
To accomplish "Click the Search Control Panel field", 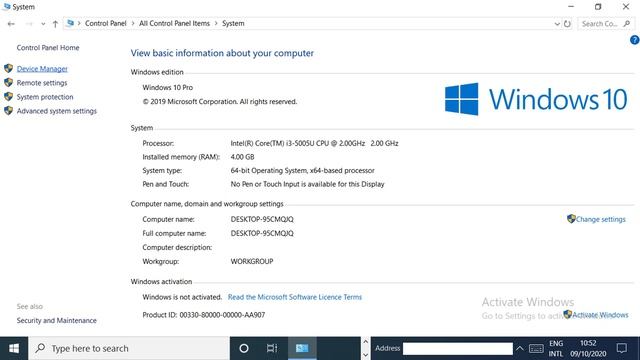I will 606,24.
